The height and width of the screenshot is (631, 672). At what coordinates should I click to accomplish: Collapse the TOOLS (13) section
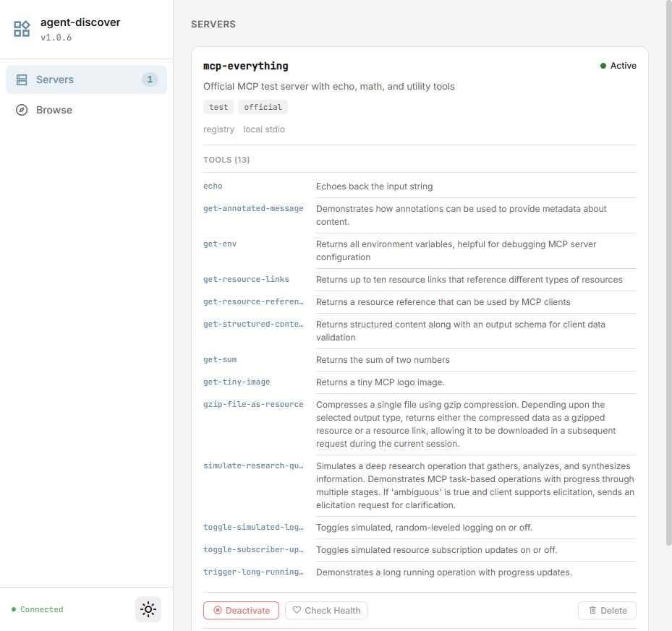coord(226,160)
